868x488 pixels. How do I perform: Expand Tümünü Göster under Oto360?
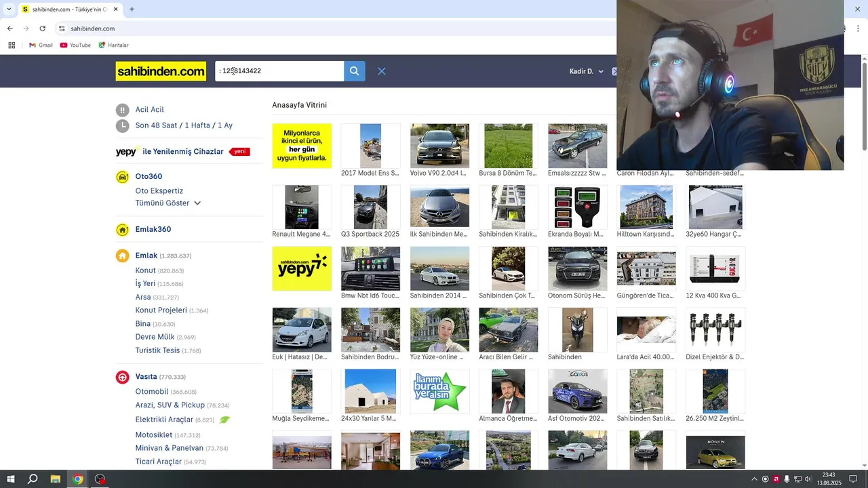click(167, 203)
